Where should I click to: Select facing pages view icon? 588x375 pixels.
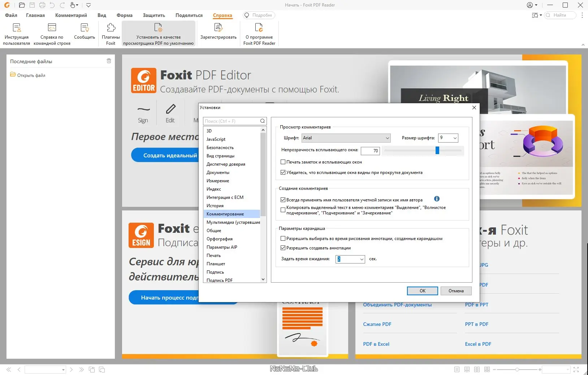(x=477, y=370)
